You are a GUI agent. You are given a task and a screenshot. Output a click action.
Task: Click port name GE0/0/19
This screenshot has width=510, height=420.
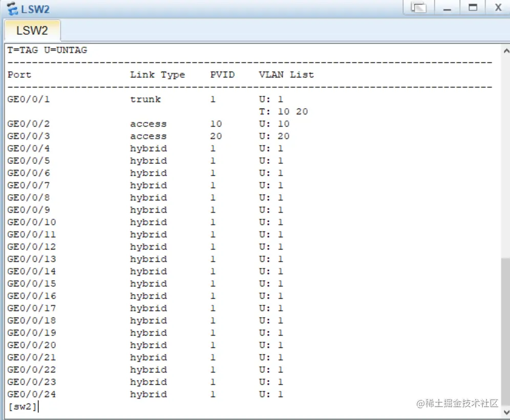(x=32, y=333)
